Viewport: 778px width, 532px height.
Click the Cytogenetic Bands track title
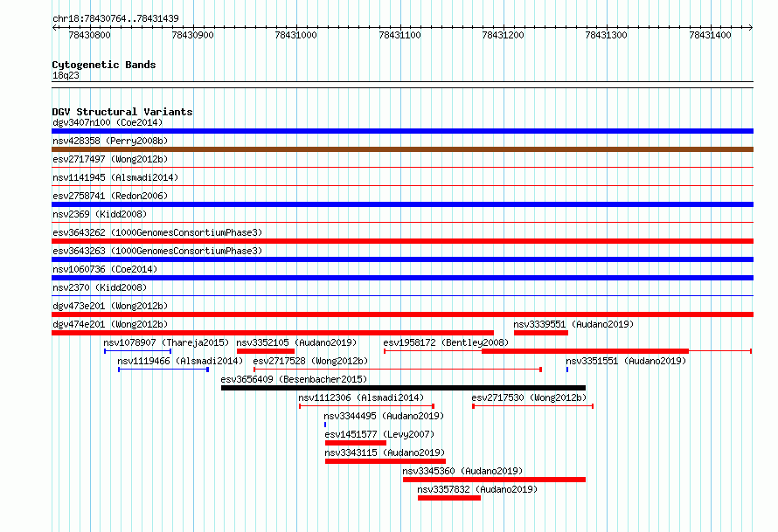pos(104,65)
